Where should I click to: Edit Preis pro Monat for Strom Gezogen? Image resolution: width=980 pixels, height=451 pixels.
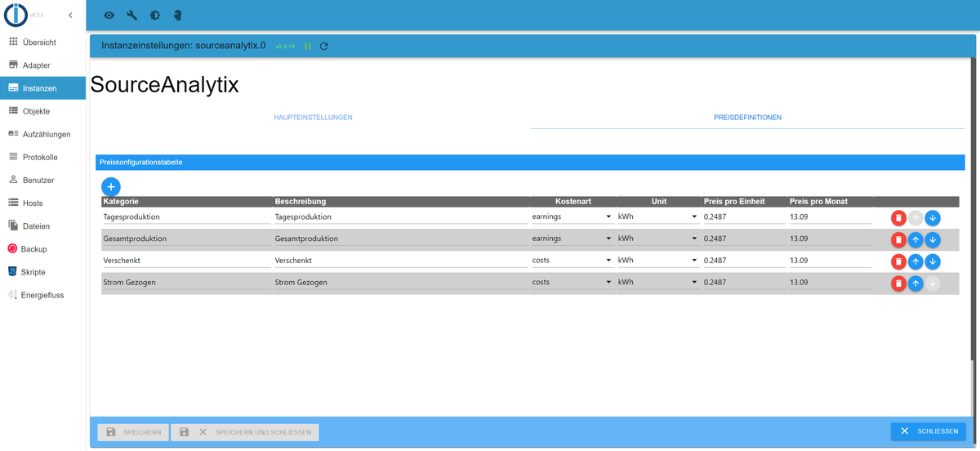coord(830,282)
